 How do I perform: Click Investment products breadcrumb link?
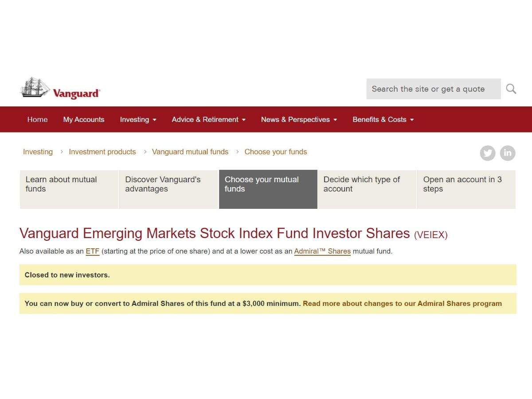tap(102, 152)
